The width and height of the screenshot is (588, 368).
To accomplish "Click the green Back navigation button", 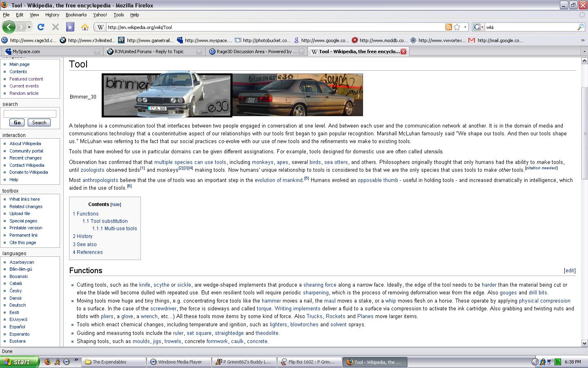I will pyautogui.click(x=9, y=27).
